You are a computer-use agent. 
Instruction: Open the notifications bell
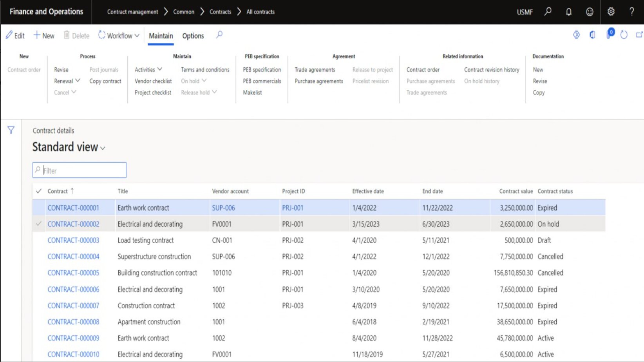pyautogui.click(x=568, y=12)
